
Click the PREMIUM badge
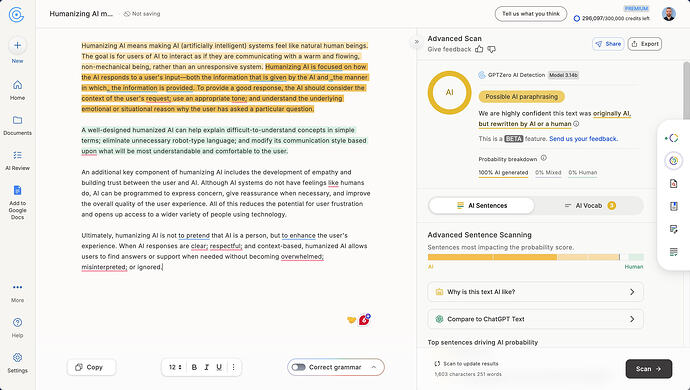coord(636,8)
